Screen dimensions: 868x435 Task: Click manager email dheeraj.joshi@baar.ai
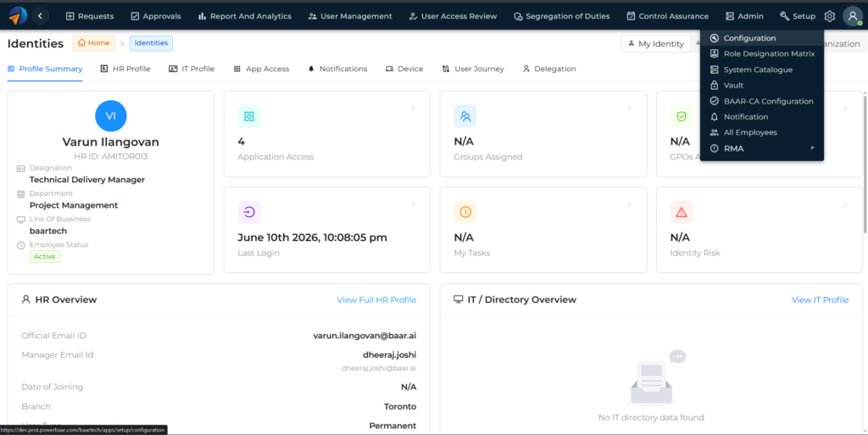coord(379,368)
